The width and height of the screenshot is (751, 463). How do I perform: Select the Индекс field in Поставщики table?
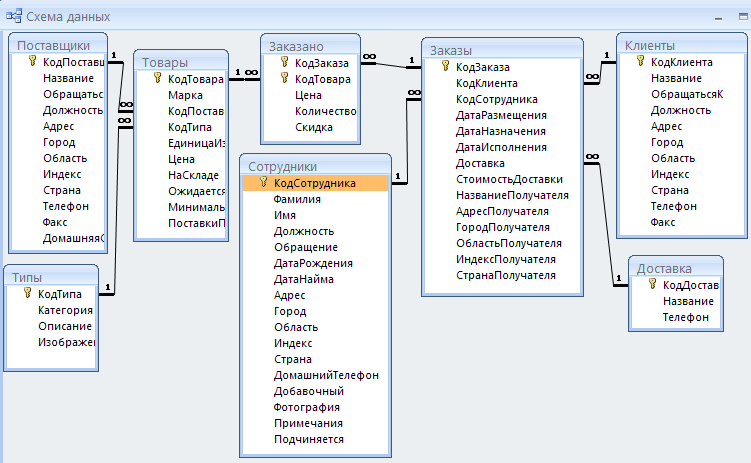tap(62, 174)
